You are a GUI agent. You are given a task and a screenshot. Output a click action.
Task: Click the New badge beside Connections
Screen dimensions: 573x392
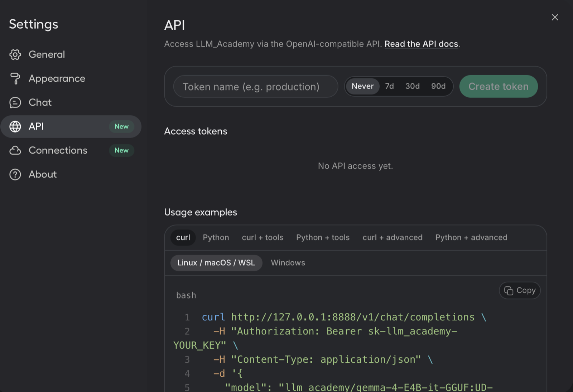(x=121, y=150)
